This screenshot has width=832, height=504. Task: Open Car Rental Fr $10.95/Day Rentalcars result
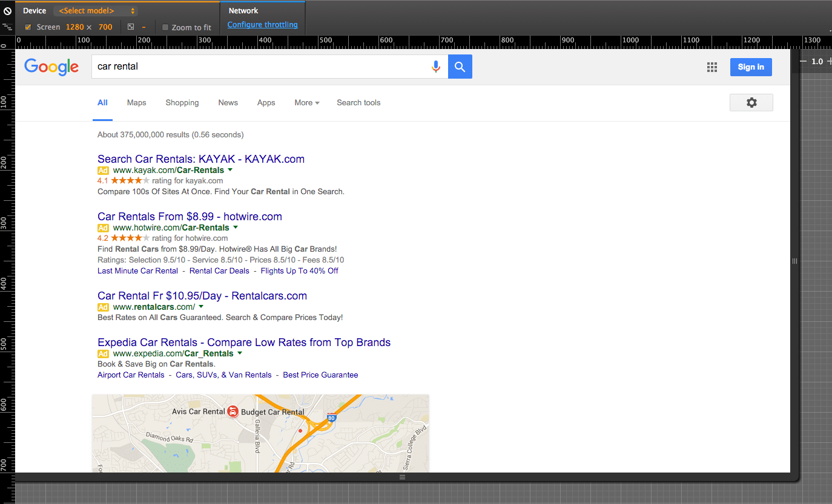pyautogui.click(x=202, y=296)
